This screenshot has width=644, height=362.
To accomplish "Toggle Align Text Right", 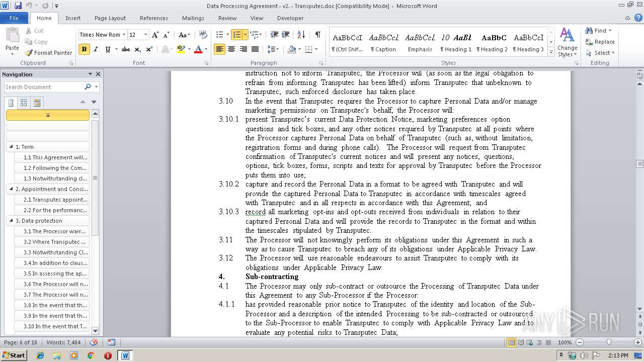I will click(x=244, y=49).
